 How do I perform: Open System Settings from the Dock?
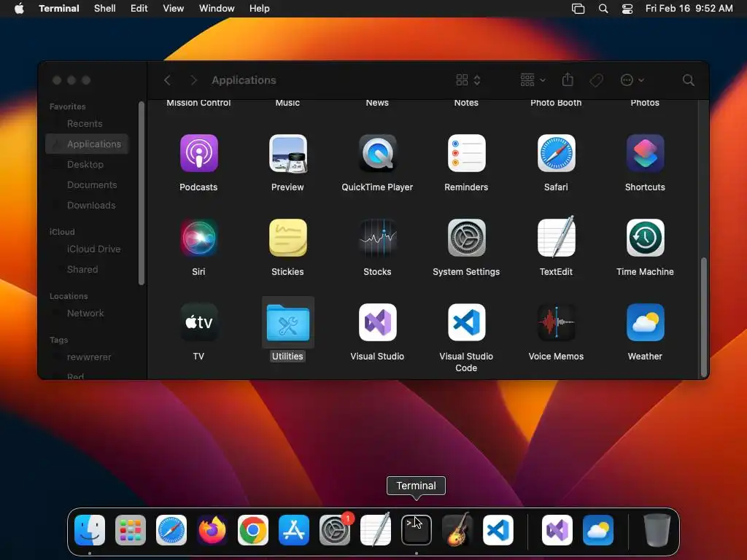tap(334, 530)
